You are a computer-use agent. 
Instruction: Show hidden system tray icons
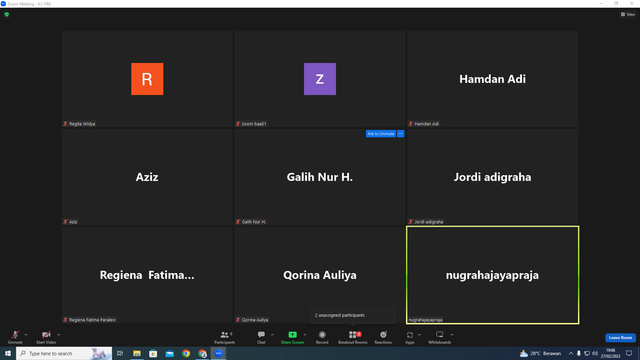click(x=571, y=353)
